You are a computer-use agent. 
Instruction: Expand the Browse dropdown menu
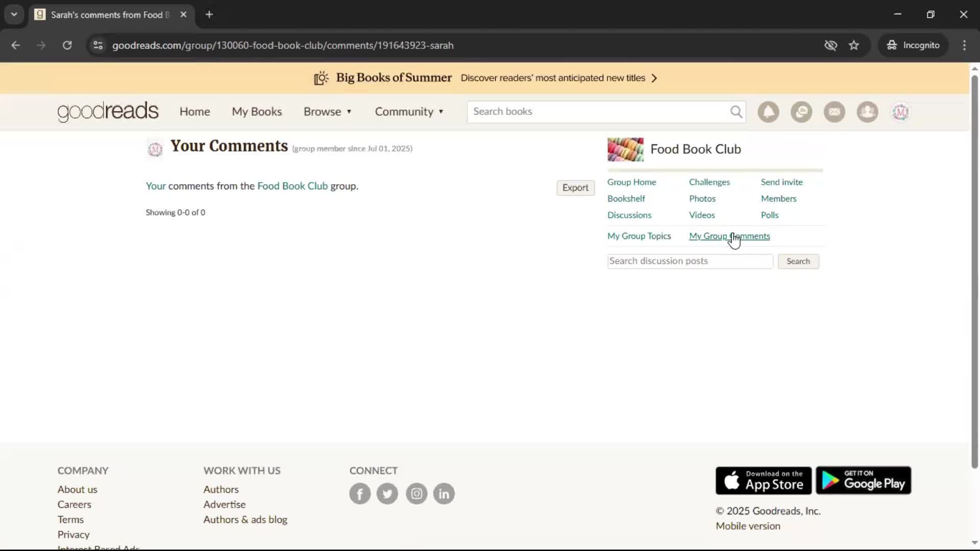pos(328,112)
